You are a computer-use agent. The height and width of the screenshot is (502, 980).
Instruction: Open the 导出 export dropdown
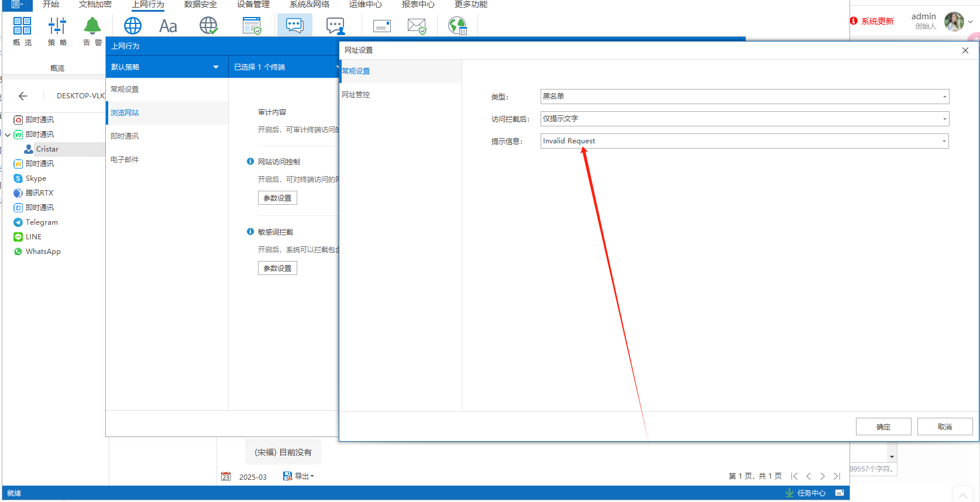298,476
